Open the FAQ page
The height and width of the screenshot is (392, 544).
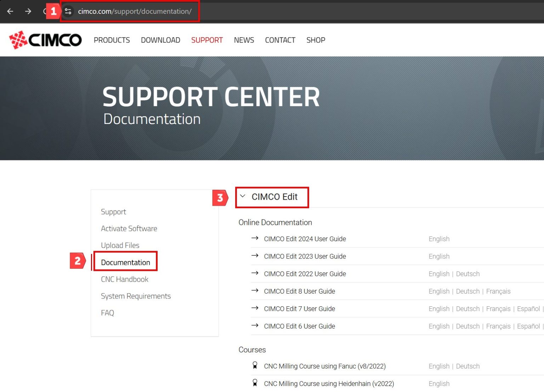pos(107,312)
